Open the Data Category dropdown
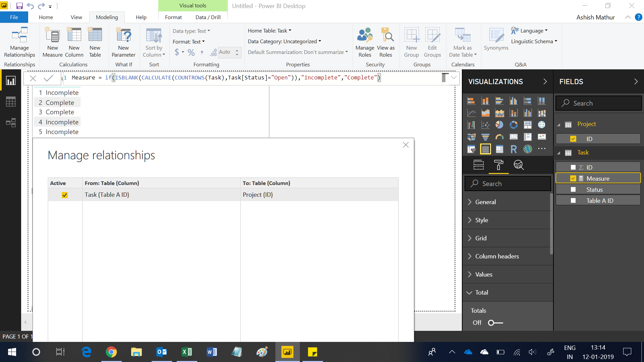This screenshot has height=362, width=644. click(x=284, y=41)
